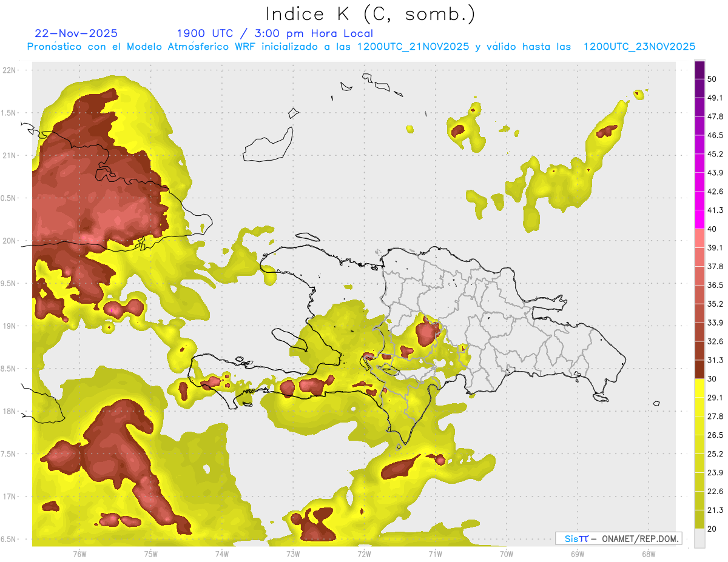
Task: Click the '49.1' color bar value
Action: (x=715, y=98)
